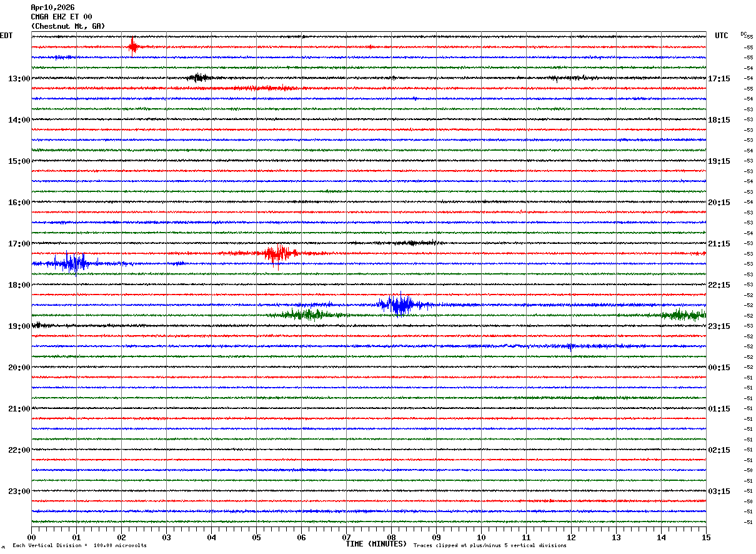Click the EDT time zone header
The width and height of the screenshot is (756, 554).
pyautogui.click(x=6, y=36)
